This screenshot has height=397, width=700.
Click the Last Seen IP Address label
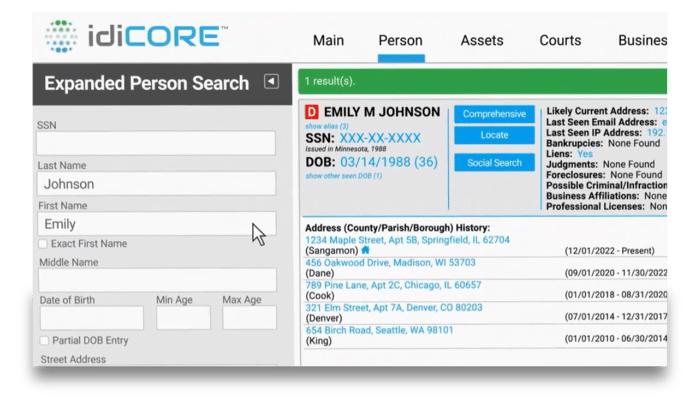594,133
